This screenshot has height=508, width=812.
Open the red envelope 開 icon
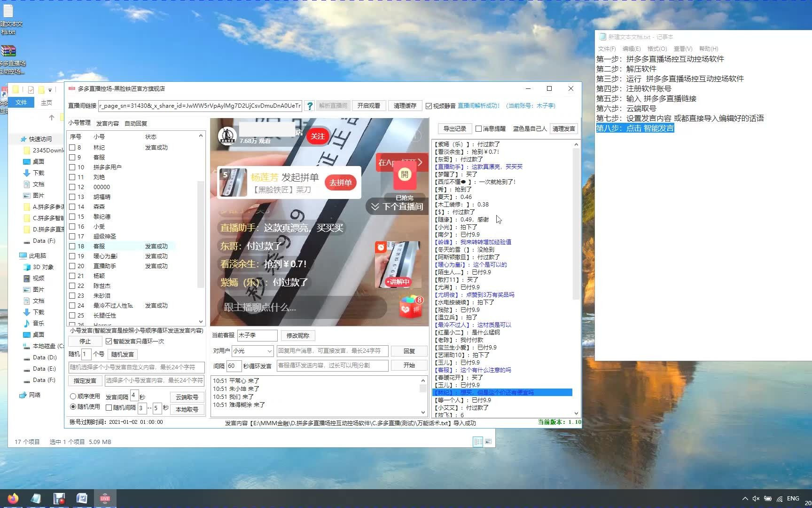click(x=404, y=175)
